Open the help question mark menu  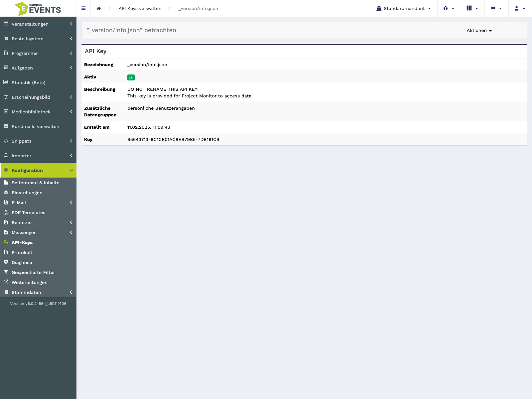[x=449, y=8]
